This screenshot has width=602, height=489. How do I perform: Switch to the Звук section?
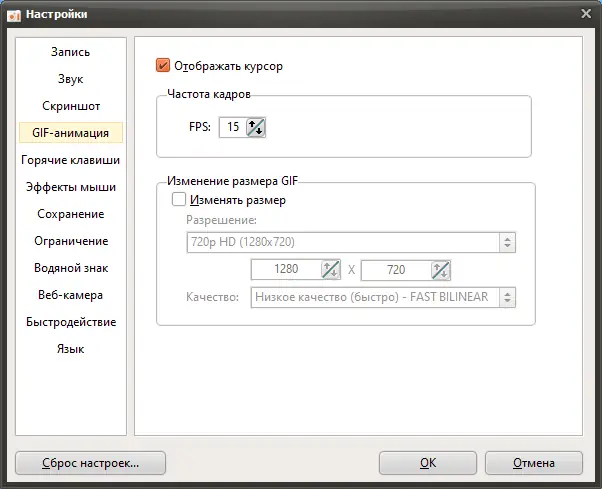70,78
